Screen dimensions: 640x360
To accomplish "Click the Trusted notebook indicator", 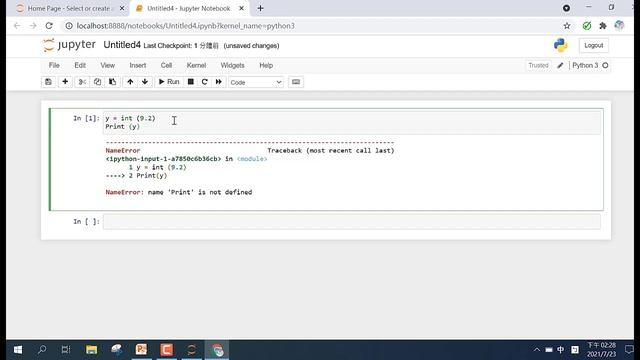I will (538, 65).
